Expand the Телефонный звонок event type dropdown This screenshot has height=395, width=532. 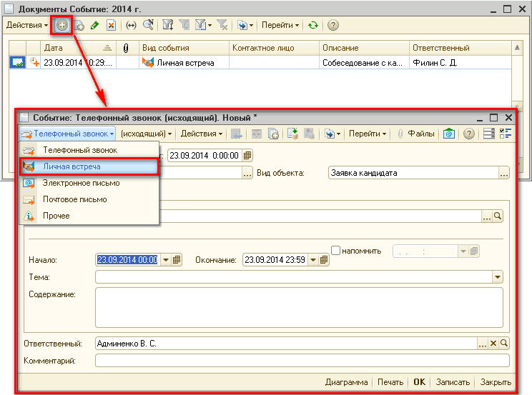67,134
